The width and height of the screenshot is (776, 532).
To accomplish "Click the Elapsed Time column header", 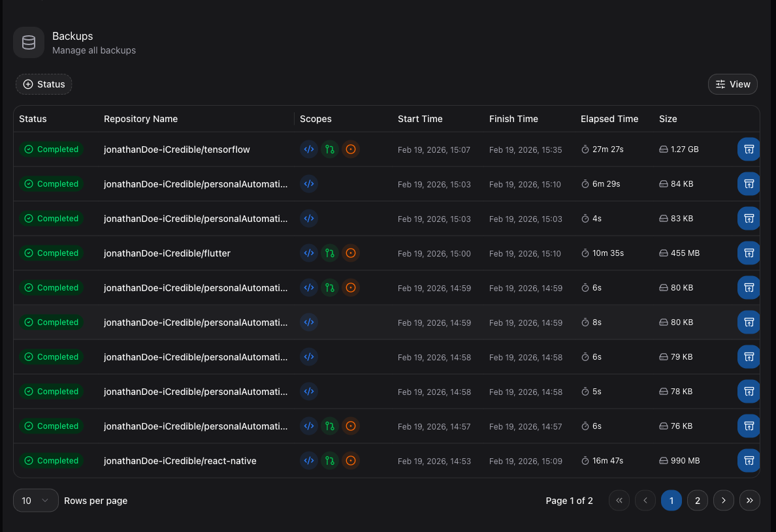I will pyautogui.click(x=609, y=119).
